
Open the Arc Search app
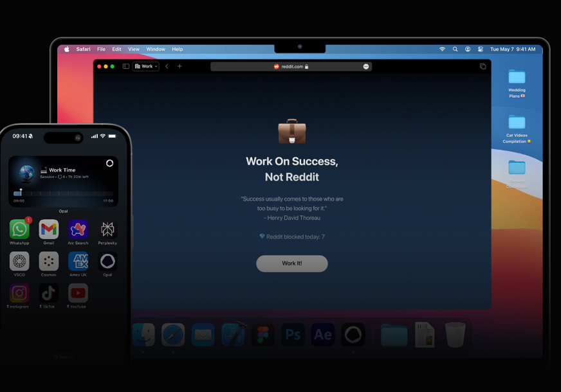pos(78,229)
